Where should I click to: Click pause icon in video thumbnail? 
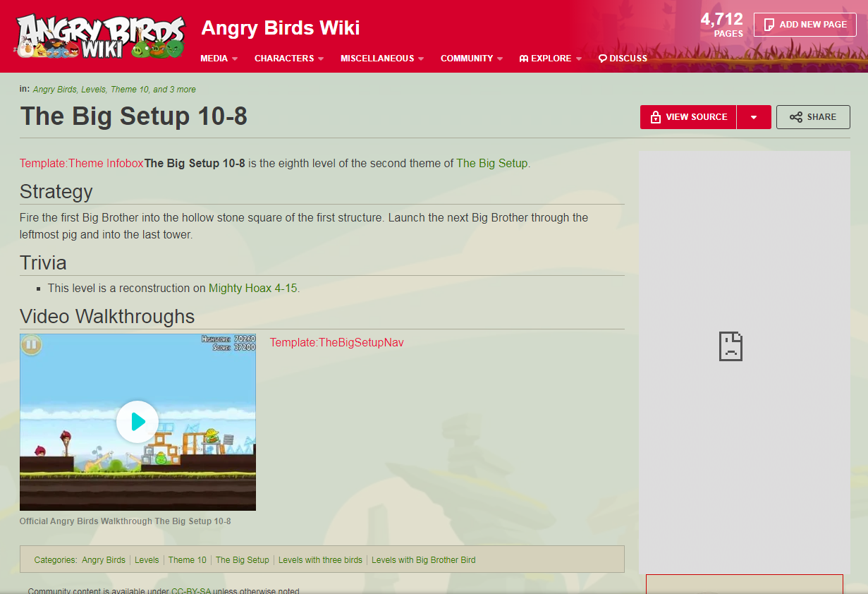click(x=31, y=345)
